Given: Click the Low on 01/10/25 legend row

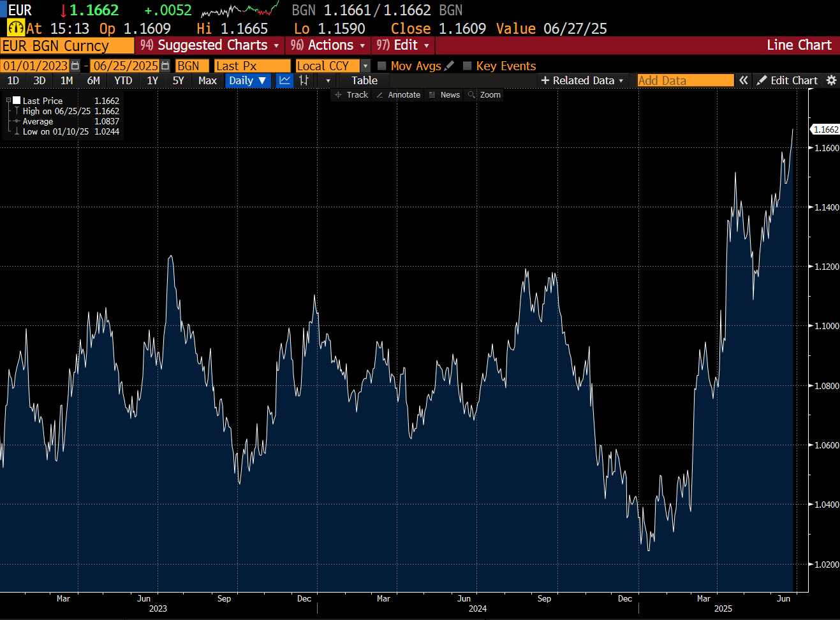Looking at the screenshot, I should point(71,131).
